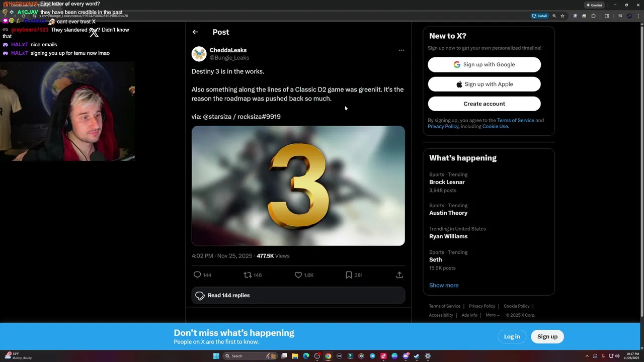
Task: Open the Terms of Service link in signup text
Action: click(x=515, y=120)
